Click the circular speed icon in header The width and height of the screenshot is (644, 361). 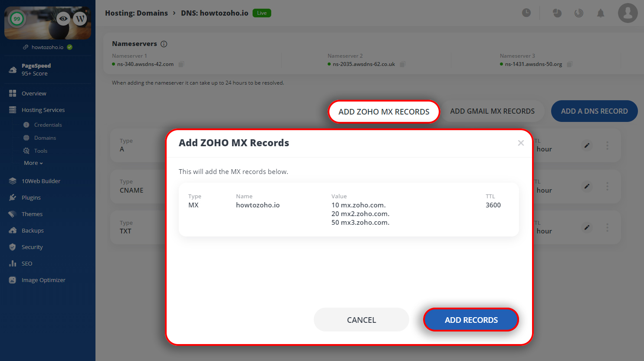579,13
